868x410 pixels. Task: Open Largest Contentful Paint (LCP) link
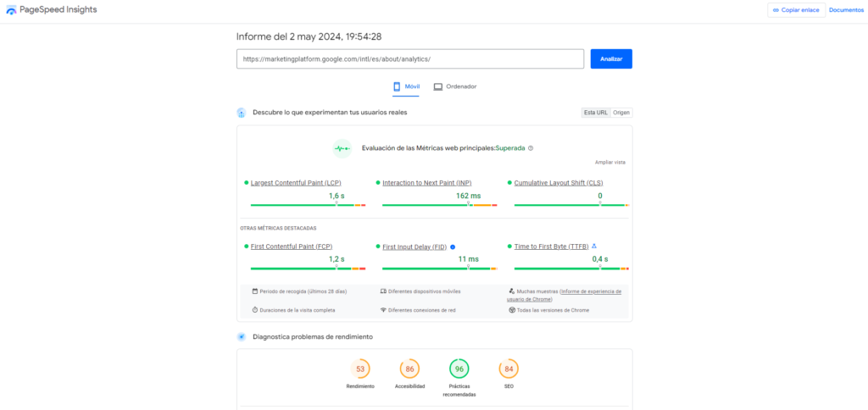click(x=296, y=183)
